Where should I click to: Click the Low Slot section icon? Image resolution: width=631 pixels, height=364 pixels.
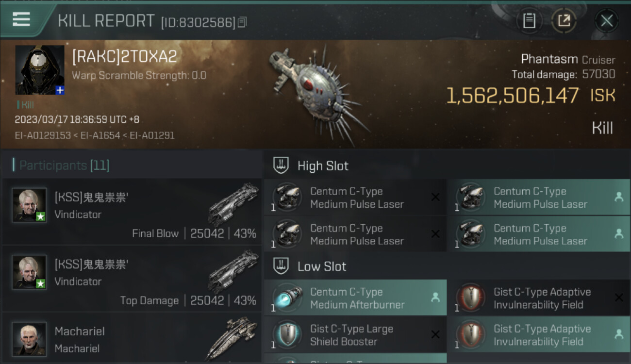coord(281,266)
